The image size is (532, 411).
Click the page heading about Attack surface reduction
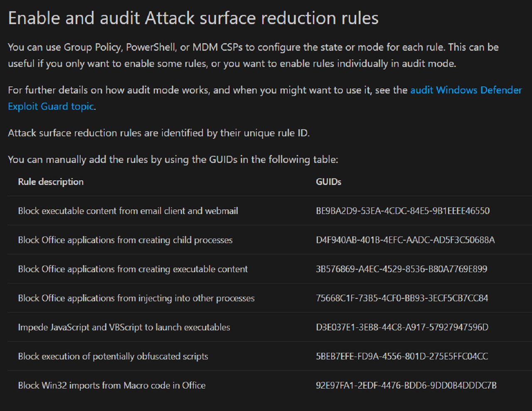click(193, 18)
